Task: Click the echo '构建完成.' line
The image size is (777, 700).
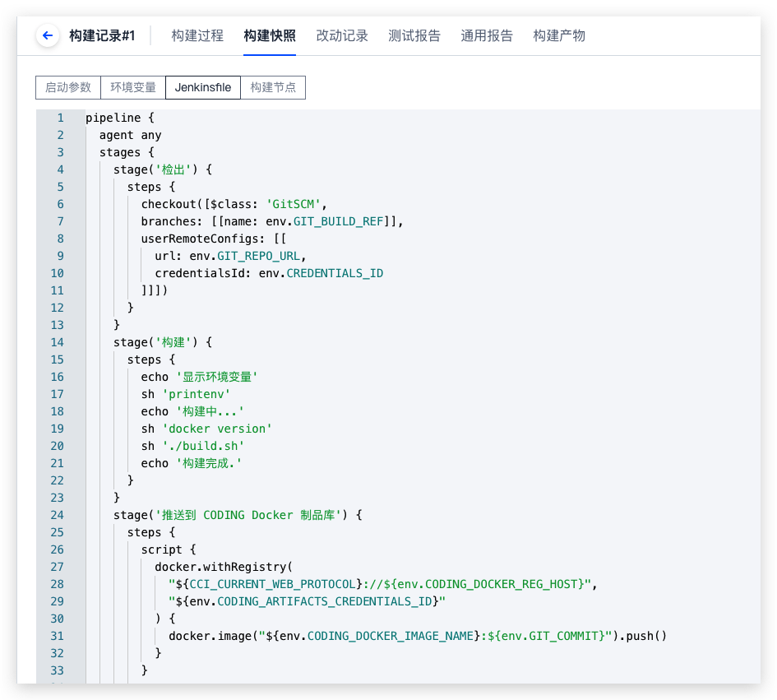Action: 192,464
